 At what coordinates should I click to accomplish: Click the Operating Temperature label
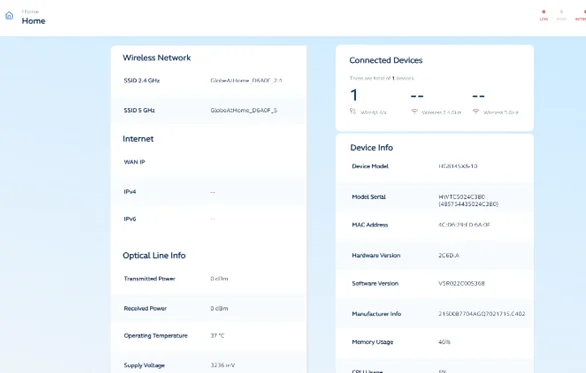click(x=155, y=336)
